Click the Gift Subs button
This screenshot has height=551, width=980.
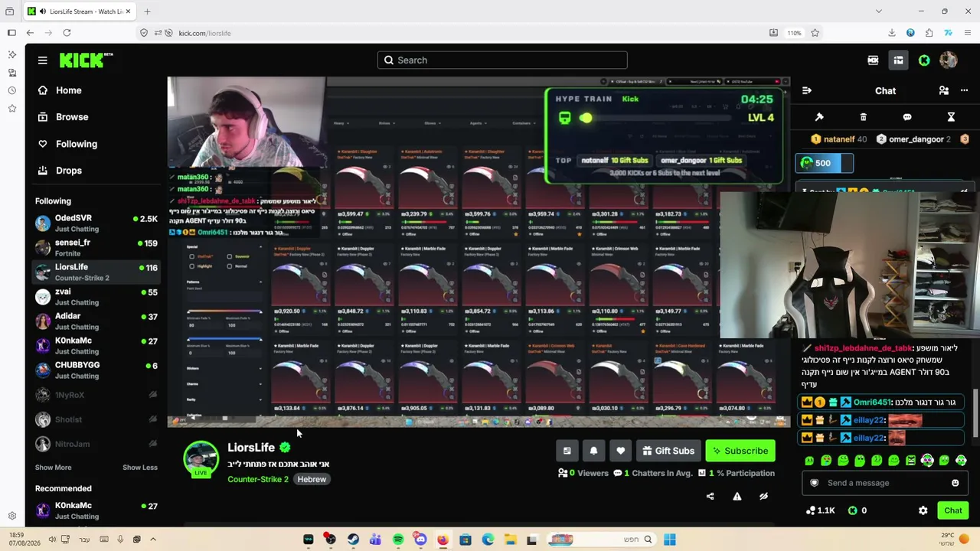point(668,451)
